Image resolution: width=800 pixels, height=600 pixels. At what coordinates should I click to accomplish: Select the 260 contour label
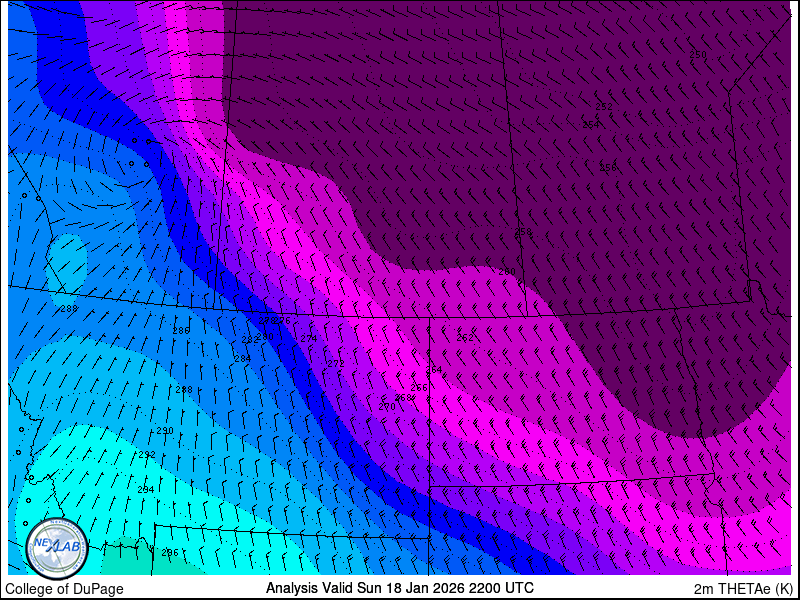[507, 272]
